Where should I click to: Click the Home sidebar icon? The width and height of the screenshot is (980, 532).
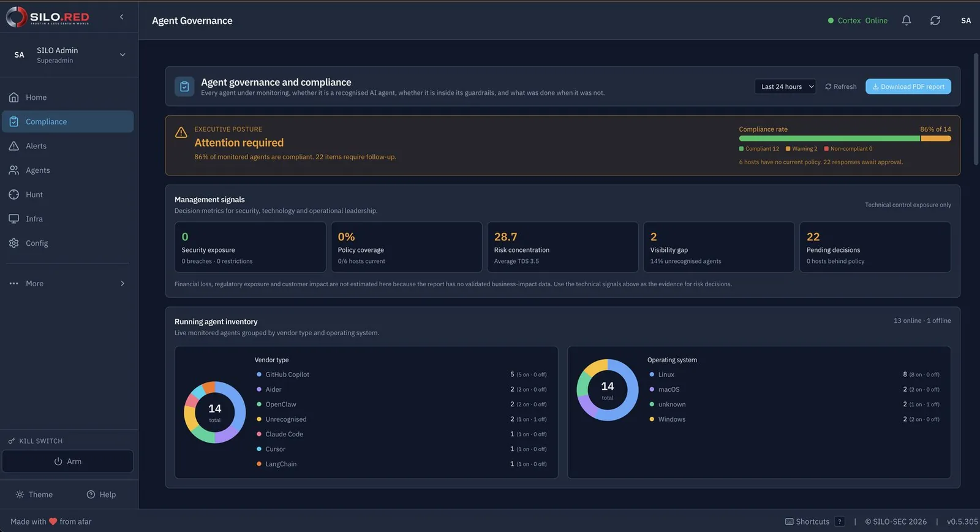[14, 97]
